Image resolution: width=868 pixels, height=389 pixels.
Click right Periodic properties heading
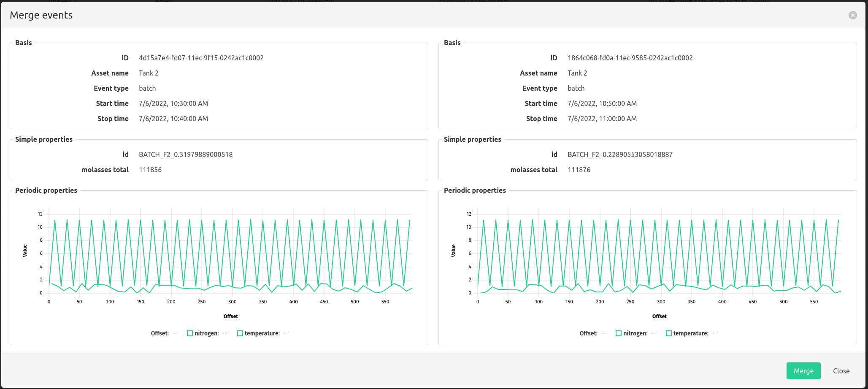(x=475, y=190)
